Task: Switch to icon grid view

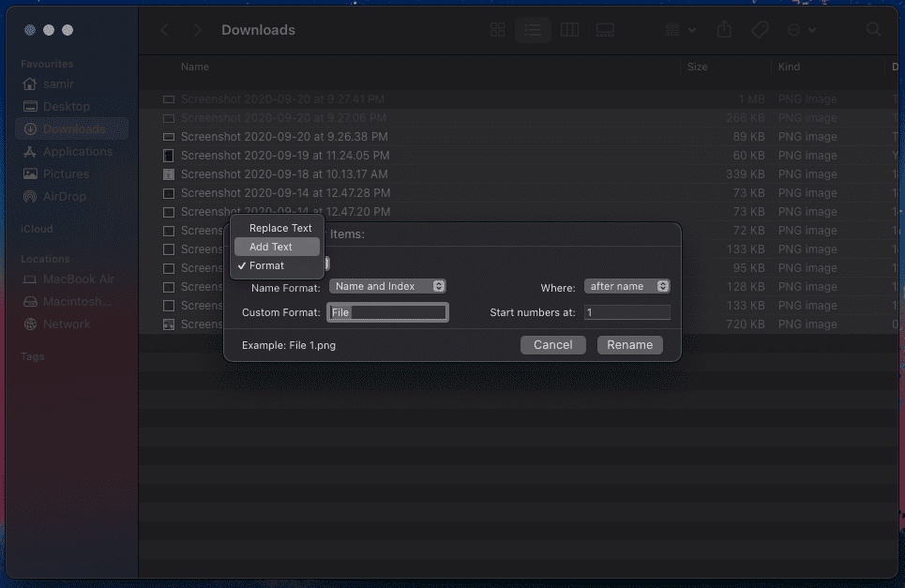Action: click(x=497, y=30)
